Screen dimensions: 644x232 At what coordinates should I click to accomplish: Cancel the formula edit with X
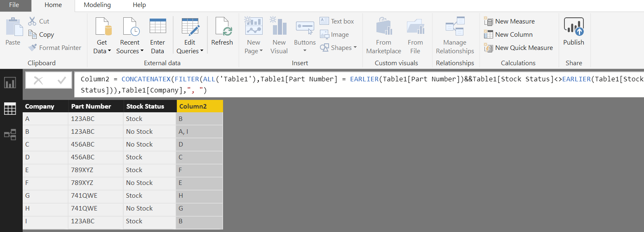tap(38, 80)
